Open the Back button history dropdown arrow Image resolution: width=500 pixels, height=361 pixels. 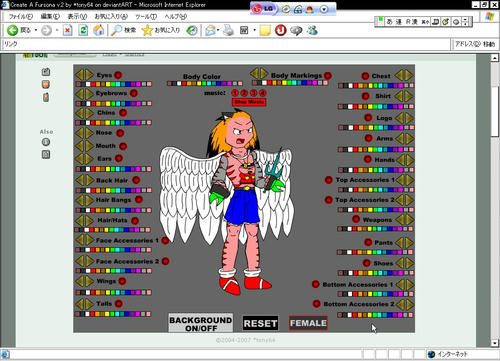(x=36, y=31)
